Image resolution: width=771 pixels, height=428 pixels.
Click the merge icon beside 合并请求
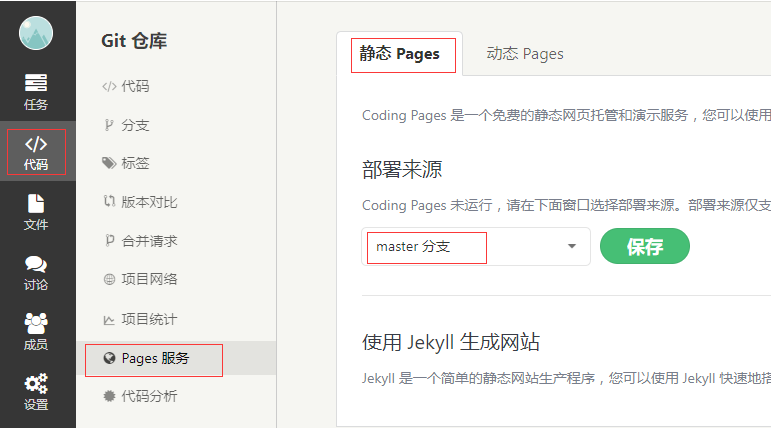109,241
